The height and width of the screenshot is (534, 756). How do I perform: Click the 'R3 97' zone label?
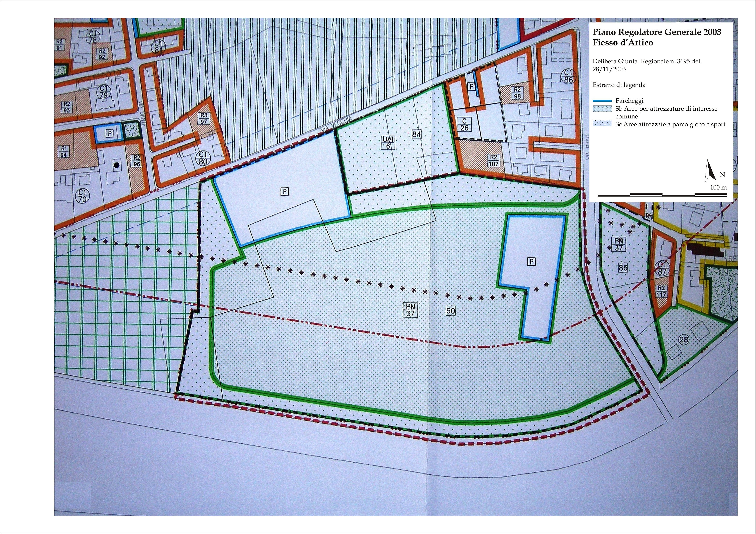(204, 118)
